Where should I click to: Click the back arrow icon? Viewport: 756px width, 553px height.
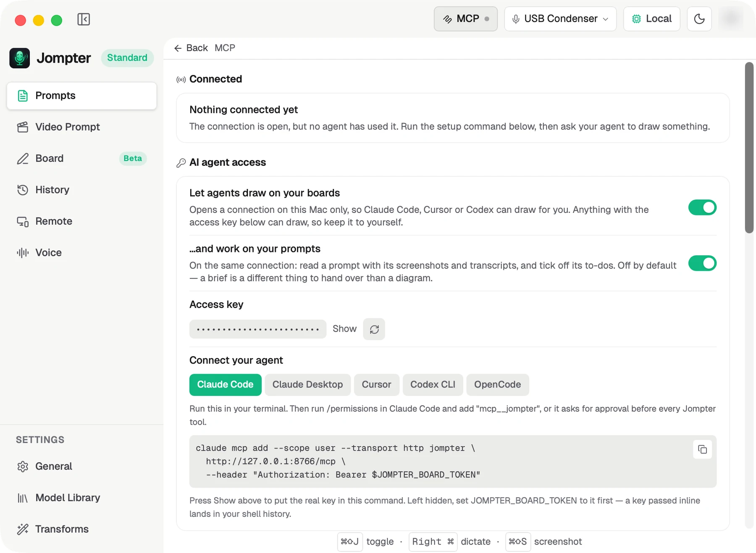click(178, 48)
